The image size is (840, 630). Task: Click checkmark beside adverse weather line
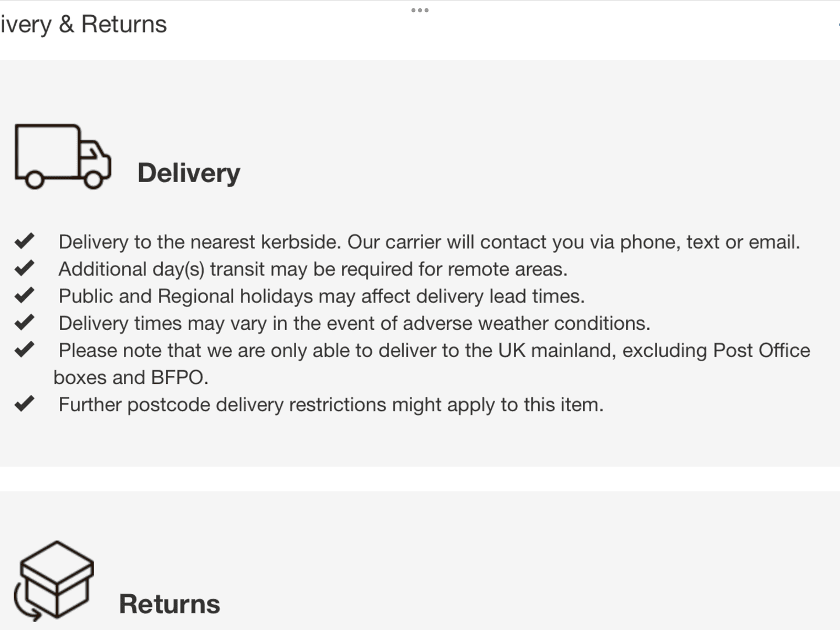point(24,322)
